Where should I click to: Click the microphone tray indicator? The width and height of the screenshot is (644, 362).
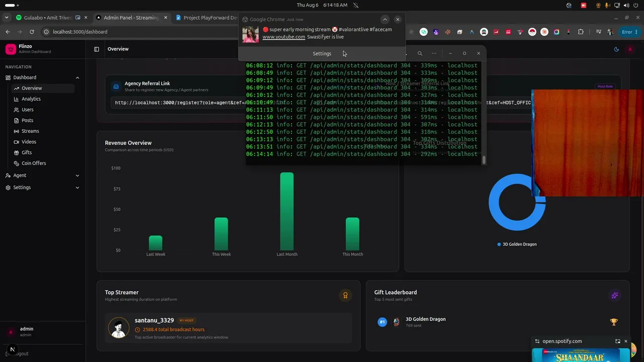point(608,5)
